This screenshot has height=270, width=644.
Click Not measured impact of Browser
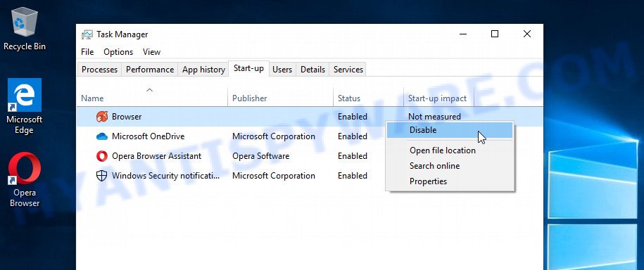click(x=434, y=117)
